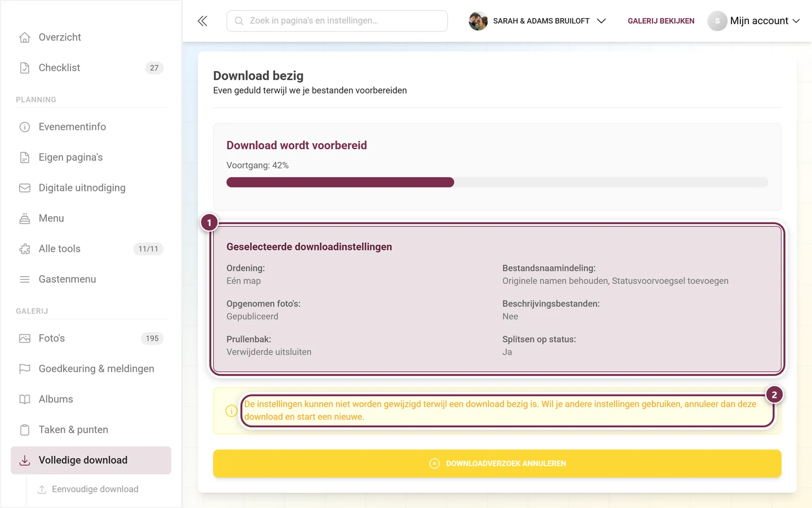Viewport: 812px width, 508px height.
Task: Click the Alle tools puzzle icon
Action: coord(25,249)
